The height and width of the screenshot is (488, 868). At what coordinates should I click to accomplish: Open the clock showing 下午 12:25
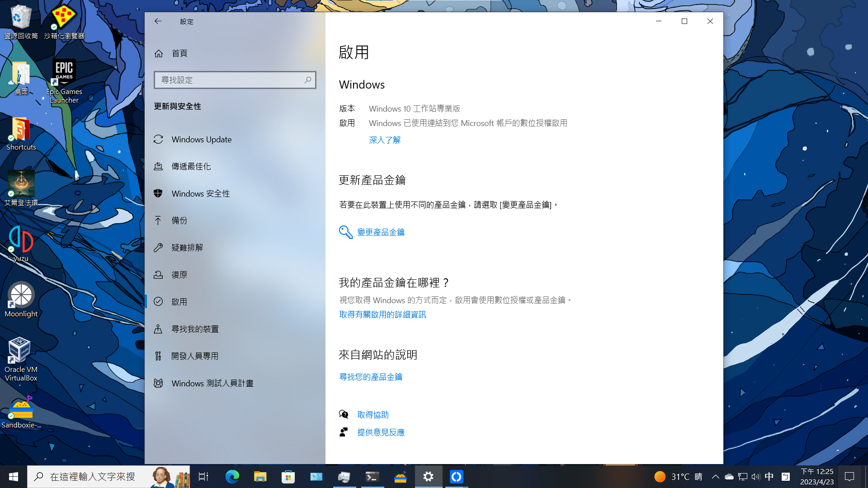pyautogui.click(x=817, y=477)
